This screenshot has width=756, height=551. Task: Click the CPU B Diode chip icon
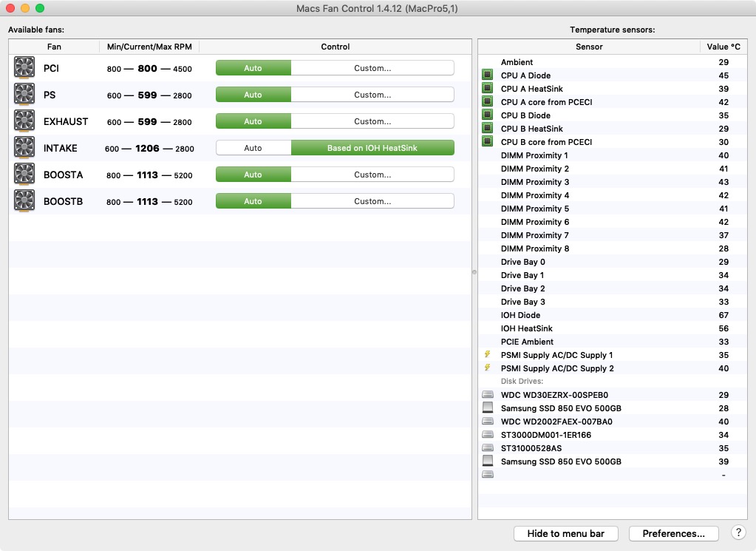pyautogui.click(x=488, y=115)
